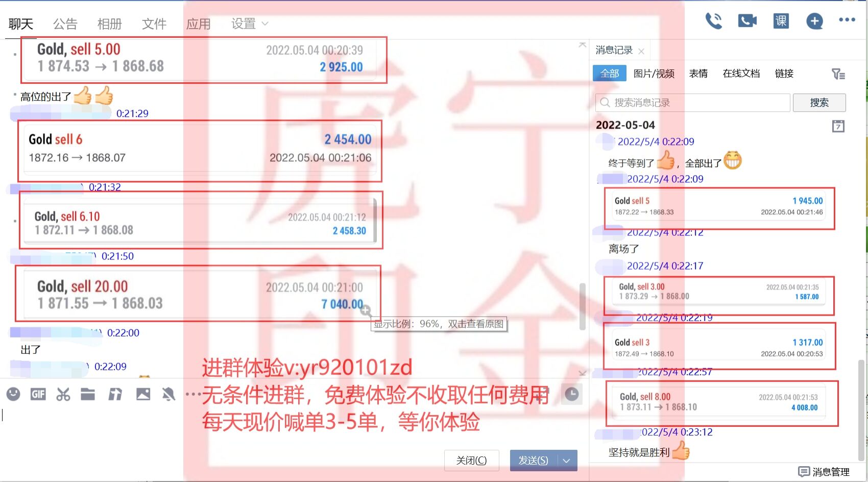
Task: Select the screenshot scissors tool
Action: [x=63, y=394]
